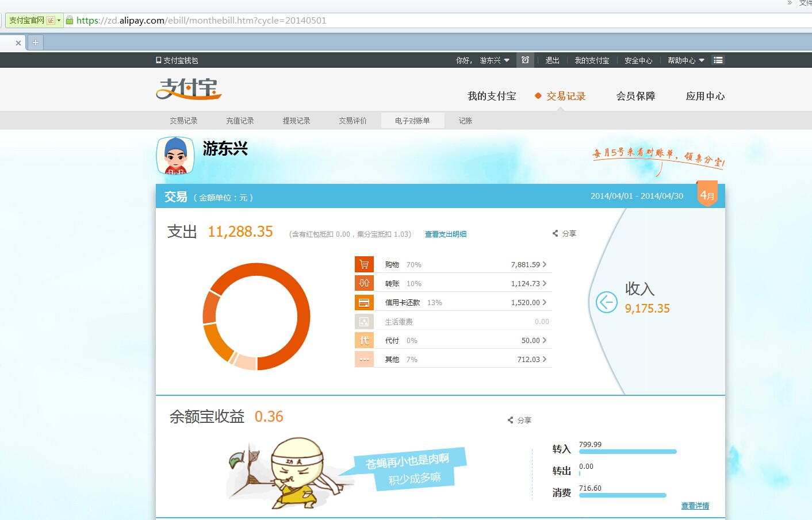812x520 pixels.
Task: Expand the 代付 50.00 row chevron
Action: pos(544,340)
